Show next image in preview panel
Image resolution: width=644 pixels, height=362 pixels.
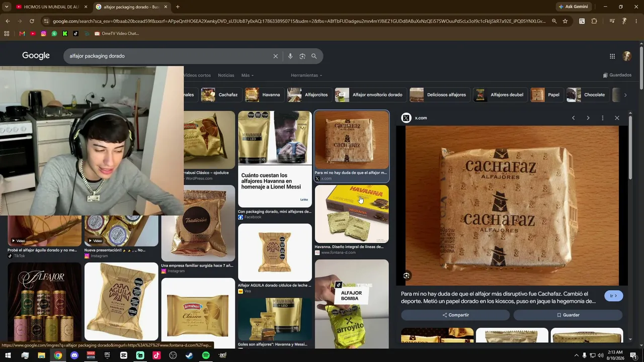click(x=588, y=118)
